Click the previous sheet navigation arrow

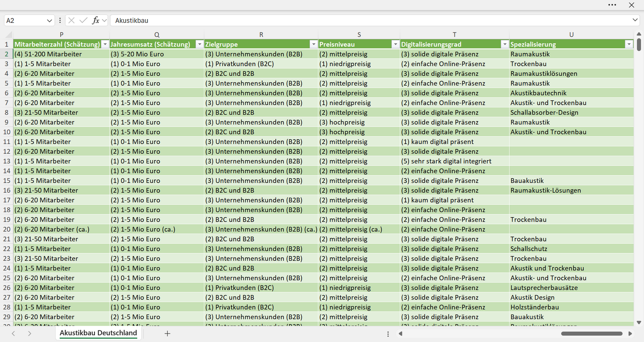pos(13,334)
